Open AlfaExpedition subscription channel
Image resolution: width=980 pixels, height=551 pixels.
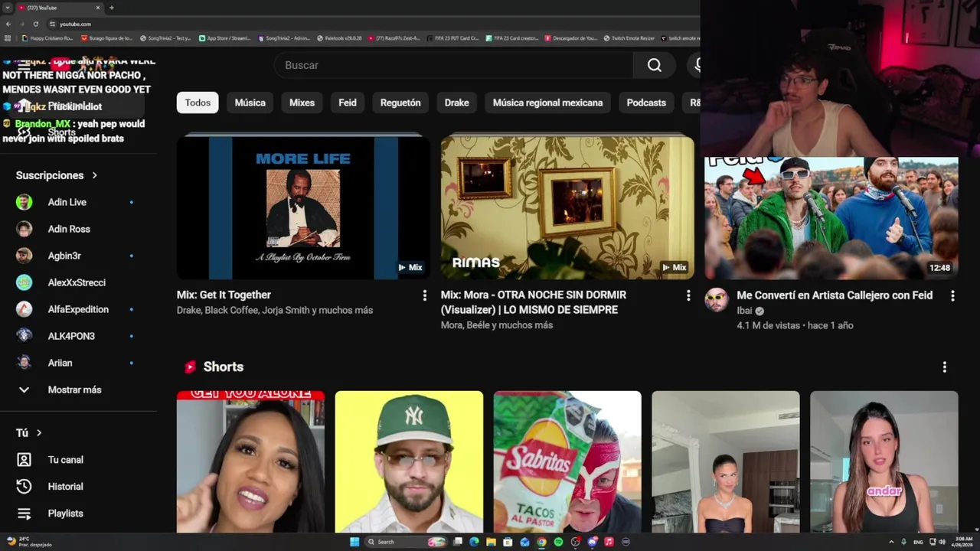click(78, 309)
